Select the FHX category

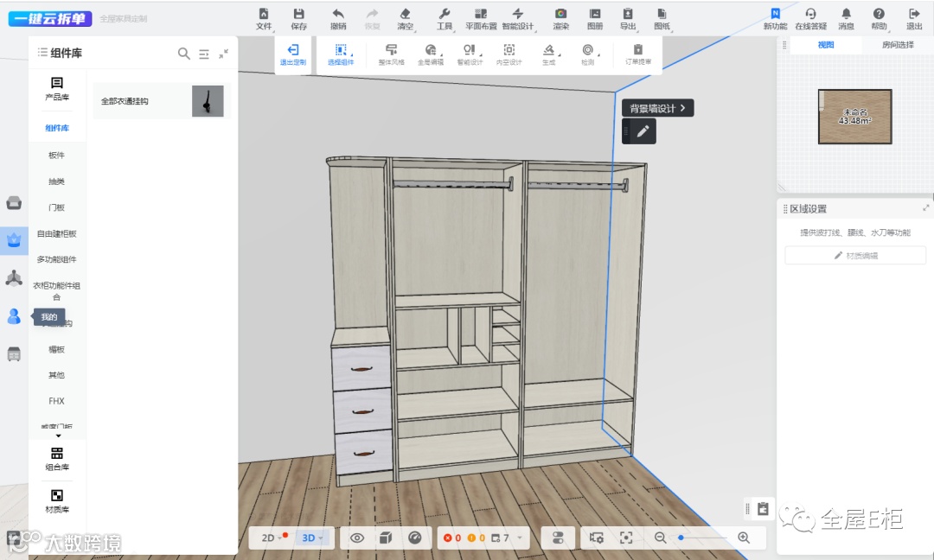pos(56,401)
